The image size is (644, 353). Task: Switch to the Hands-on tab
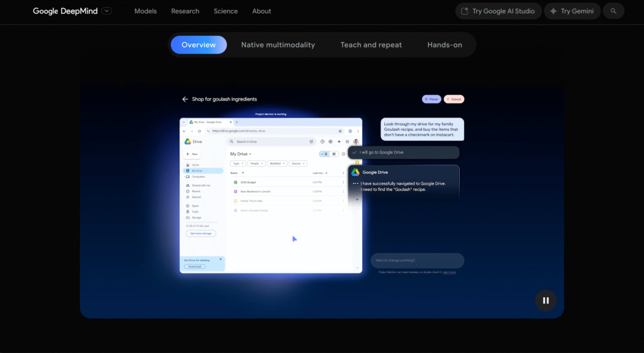(445, 45)
